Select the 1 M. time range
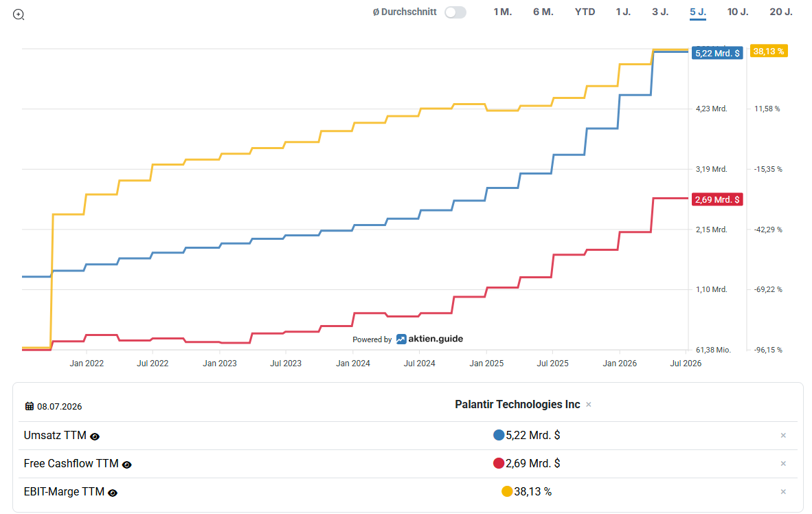The image size is (812, 514). point(502,12)
